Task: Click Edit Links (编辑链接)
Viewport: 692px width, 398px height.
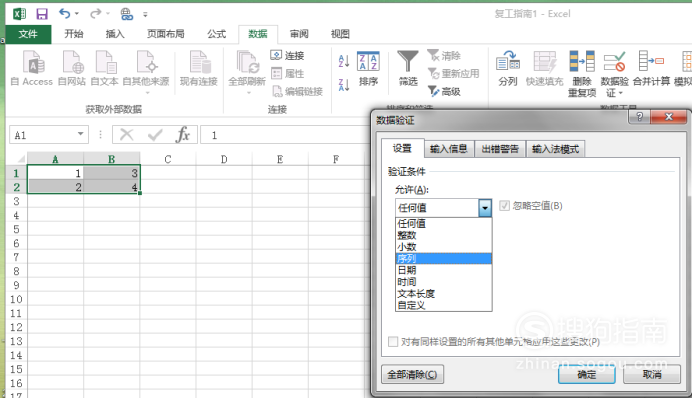Action: pos(297,91)
